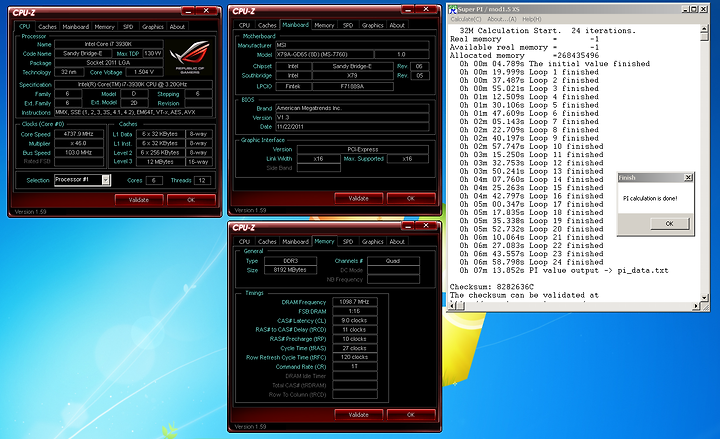This screenshot has height=439, width=720.
Task: Select About tab in the Mainboard window
Action: pyautogui.click(x=397, y=25)
